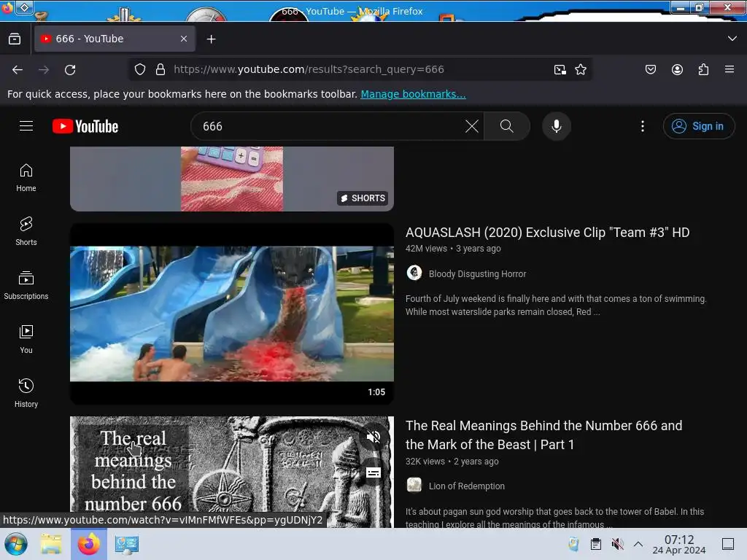Open a new browser tab
The width and height of the screenshot is (747, 560).
[211, 39]
